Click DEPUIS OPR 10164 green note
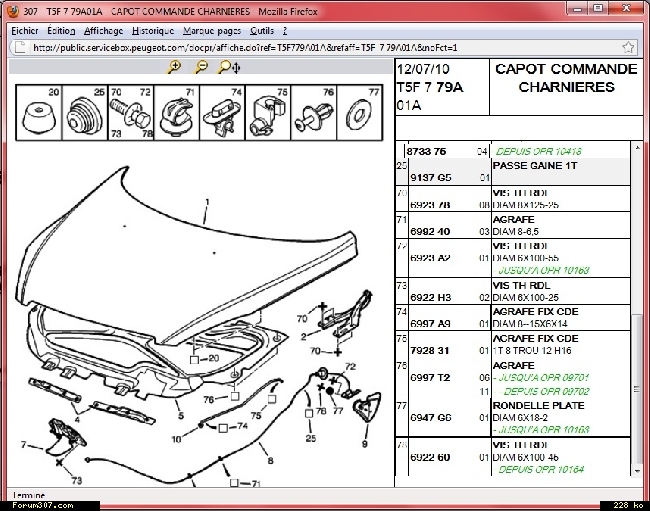650x511 pixels. coord(541,470)
